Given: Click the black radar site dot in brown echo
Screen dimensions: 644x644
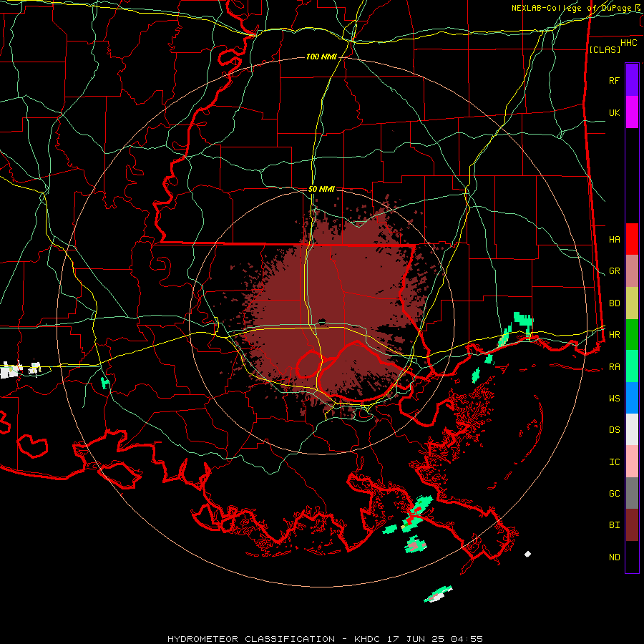Looking at the screenshot, I should [x=323, y=321].
